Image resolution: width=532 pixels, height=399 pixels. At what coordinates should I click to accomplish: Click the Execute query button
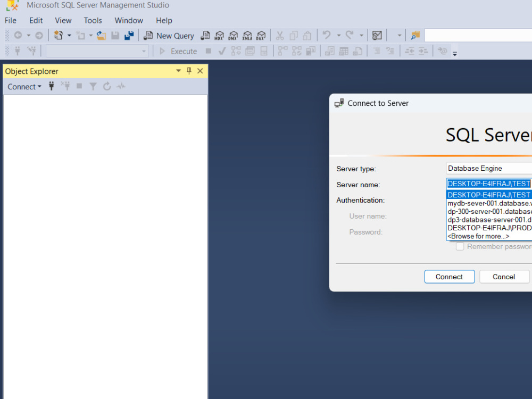point(178,51)
